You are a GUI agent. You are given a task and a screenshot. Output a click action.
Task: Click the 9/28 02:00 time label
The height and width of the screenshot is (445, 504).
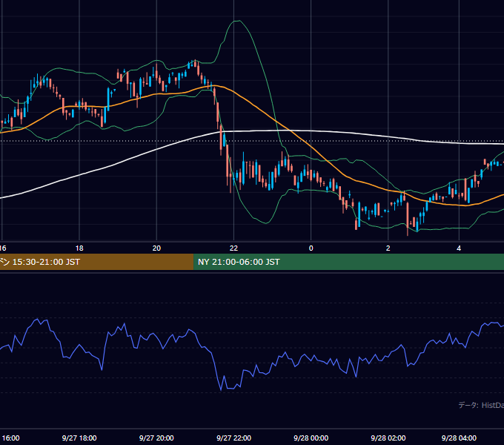coord(388,438)
